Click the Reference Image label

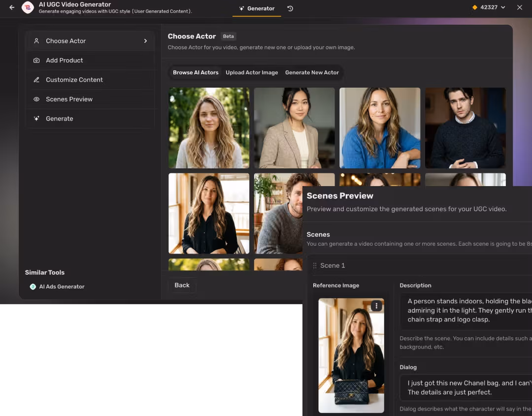tap(336, 286)
